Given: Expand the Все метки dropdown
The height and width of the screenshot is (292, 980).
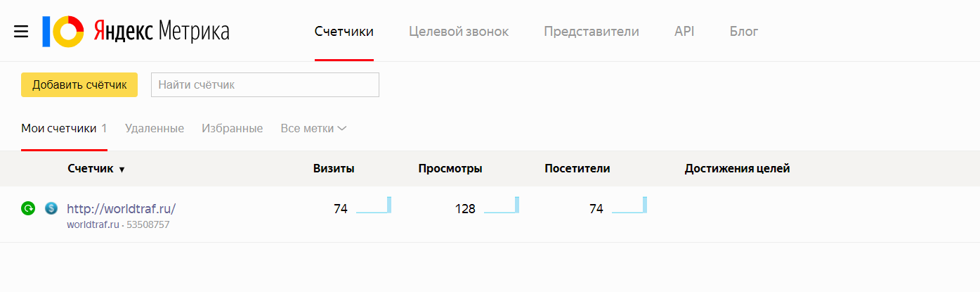Looking at the screenshot, I should pyautogui.click(x=313, y=129).
